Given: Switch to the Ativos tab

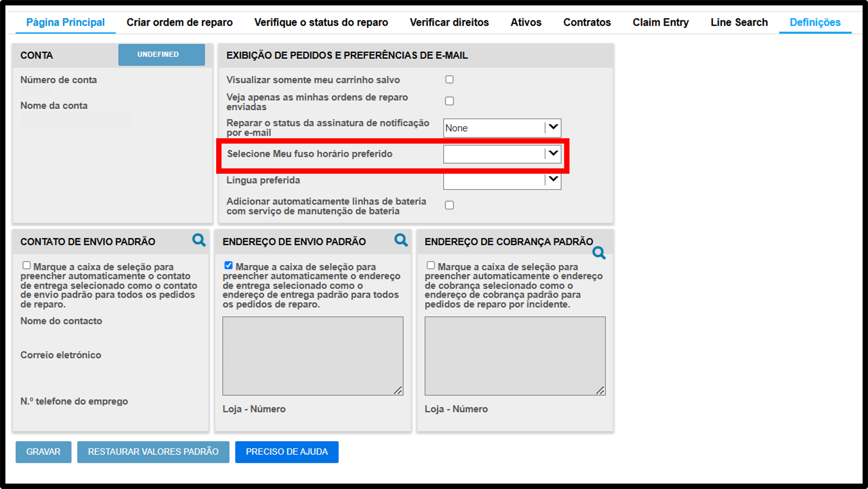Looking at the screenshot, I should [526, 22].
